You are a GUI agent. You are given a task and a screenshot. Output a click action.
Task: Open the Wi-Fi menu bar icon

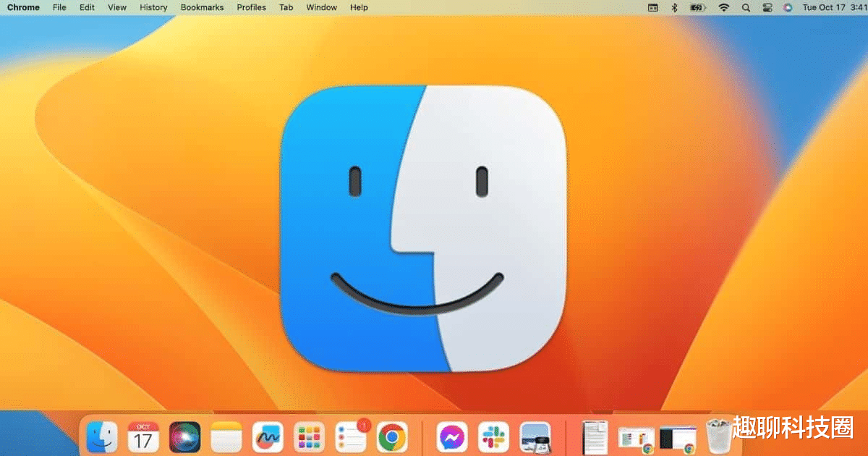723,7
